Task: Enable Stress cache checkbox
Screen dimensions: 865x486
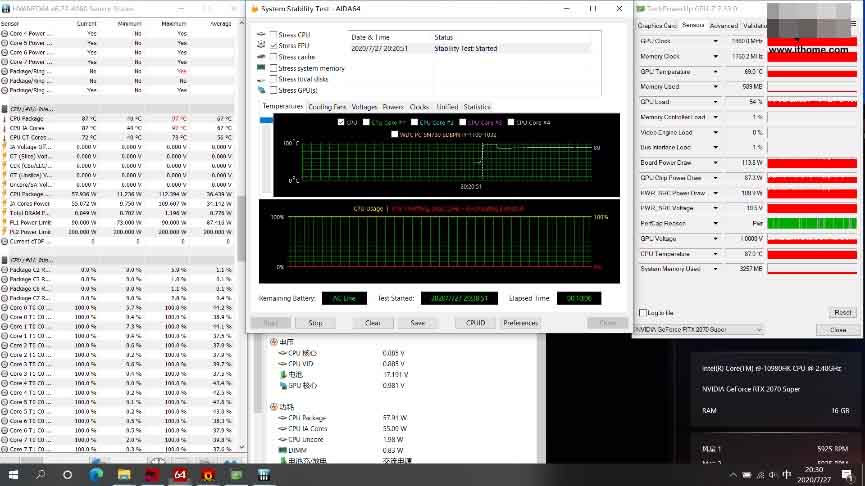Action: [x=273, y=57]
